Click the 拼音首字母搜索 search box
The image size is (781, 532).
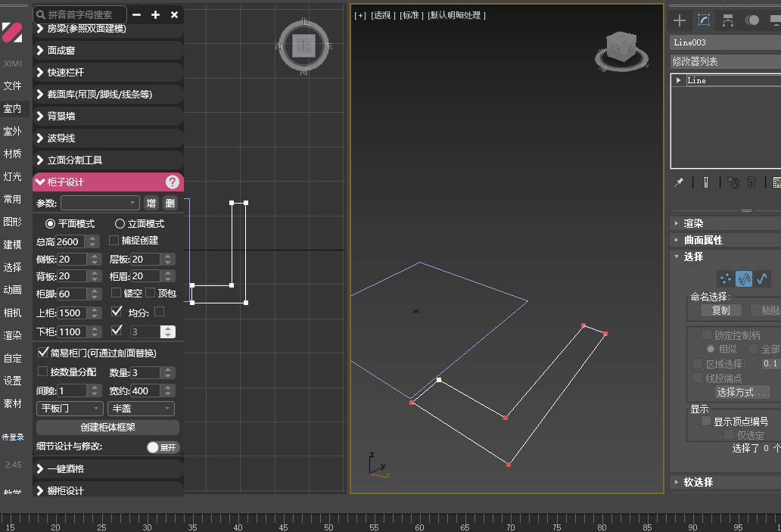[79, 15]
